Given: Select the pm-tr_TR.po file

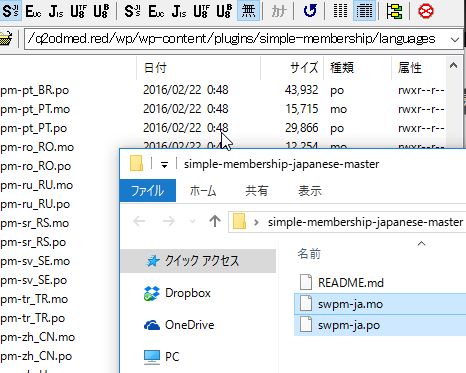Looking at the screenshot, I should [33, 318].
